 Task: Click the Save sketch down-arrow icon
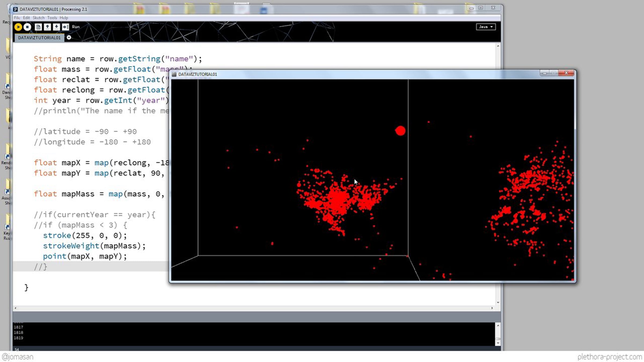pyautogui.click(x=56, y=27)
